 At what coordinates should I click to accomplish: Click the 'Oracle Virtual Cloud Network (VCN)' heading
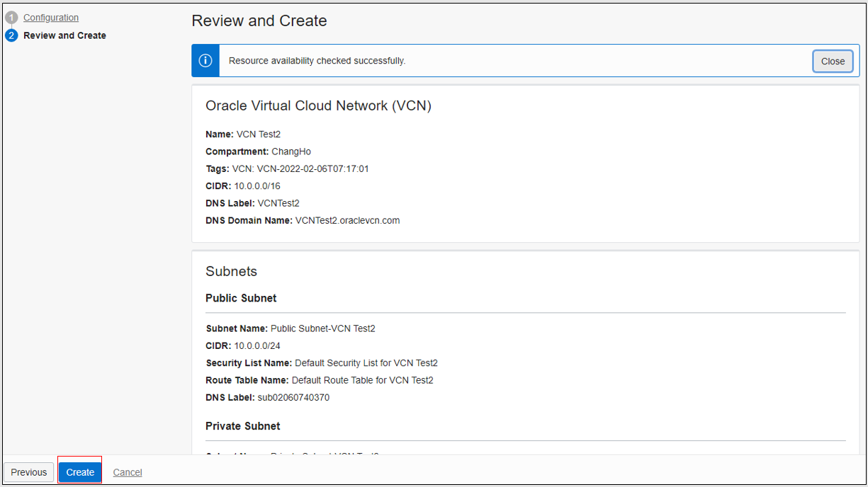pos(318,105)
